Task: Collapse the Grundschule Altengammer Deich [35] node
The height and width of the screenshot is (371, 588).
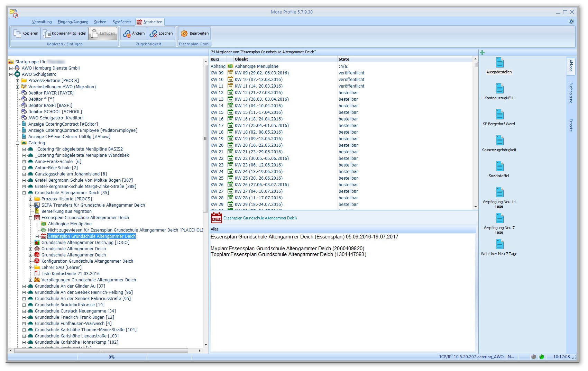Action: tap(24, 193)
